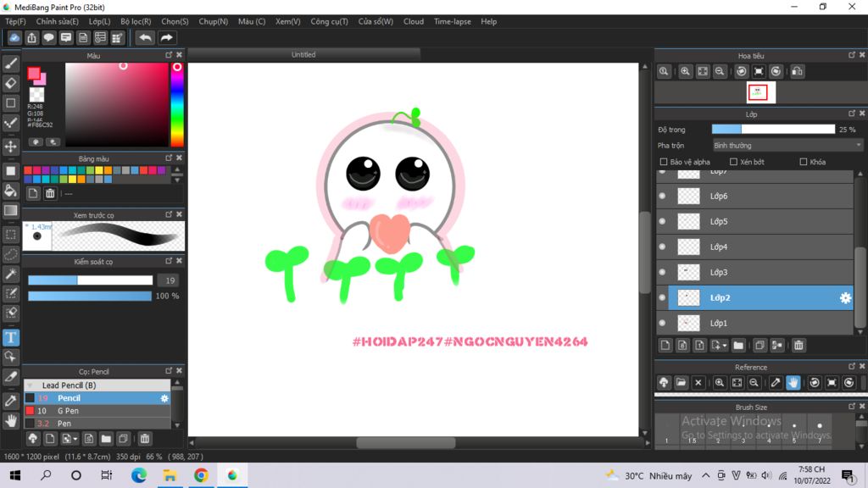Hide the Lớp6 layer

(x=662, y=196)
